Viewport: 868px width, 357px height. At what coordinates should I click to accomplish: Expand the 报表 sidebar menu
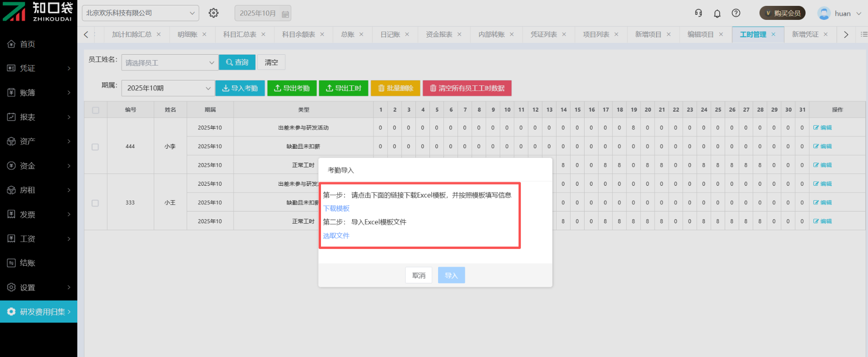[x=38, y=117]
